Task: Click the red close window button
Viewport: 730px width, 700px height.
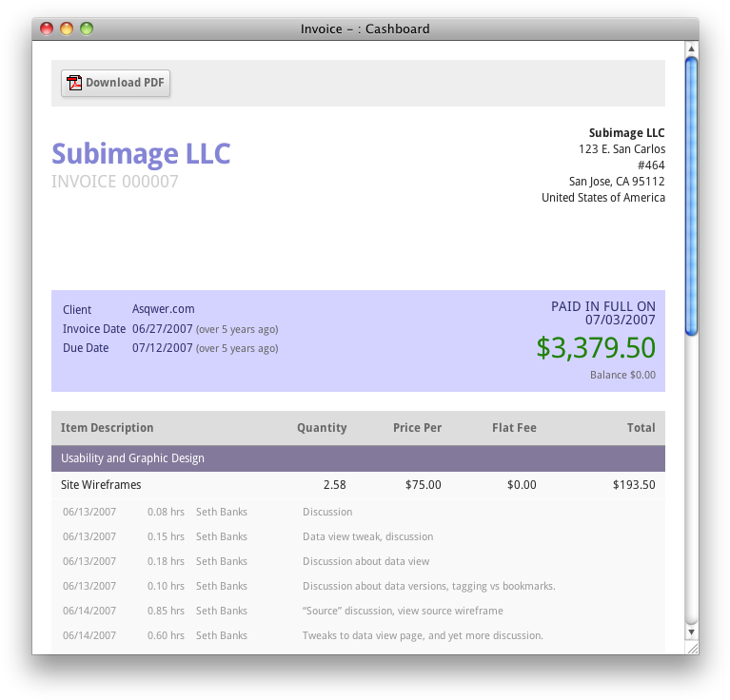Action: click(47, 29)
